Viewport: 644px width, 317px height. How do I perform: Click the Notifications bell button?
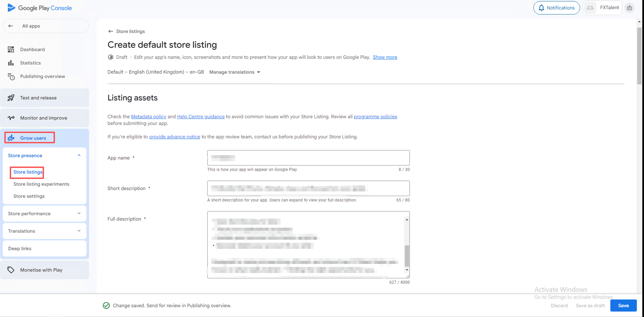tap(556, 8)
